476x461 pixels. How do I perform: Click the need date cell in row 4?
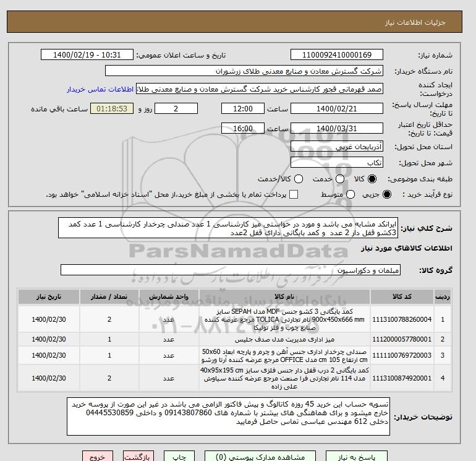coord(49,378)
